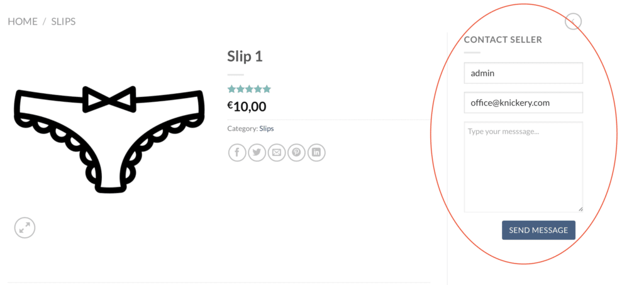The width and height of the screenshot is (644, 285).
Task: Follow the Slips category link
Action: coord(267,128)
